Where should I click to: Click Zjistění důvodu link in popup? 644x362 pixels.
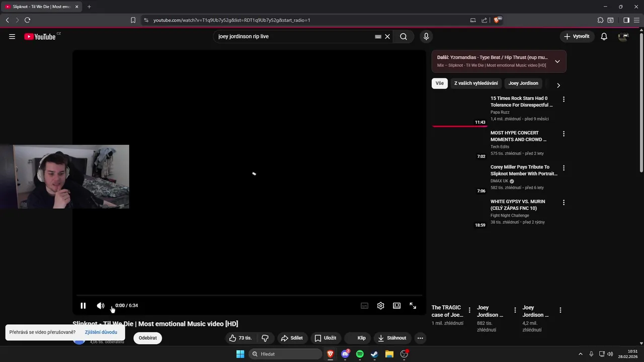(x=101, y=332)
